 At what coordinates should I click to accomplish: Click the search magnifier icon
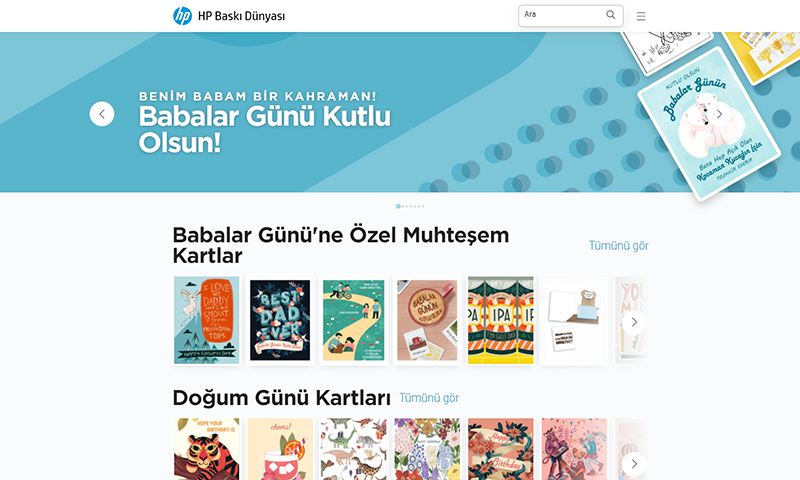click(611, 15)
